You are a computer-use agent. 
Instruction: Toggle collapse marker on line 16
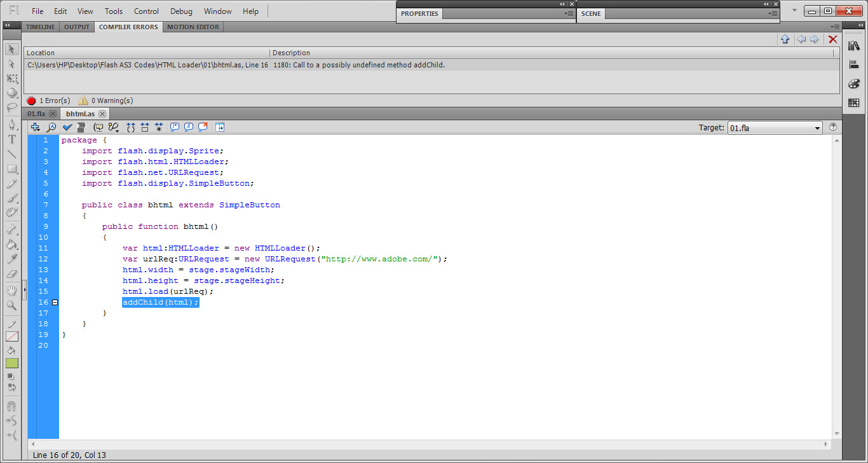coord(55,302)
